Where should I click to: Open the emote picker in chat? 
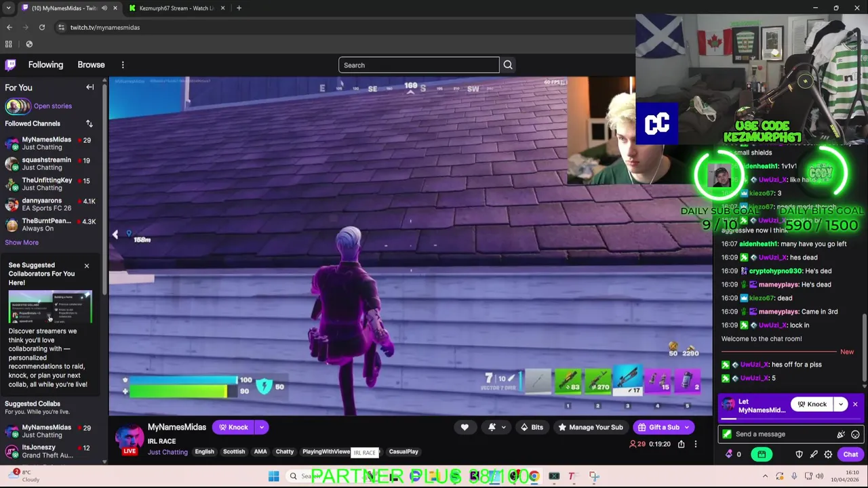[855, 434]
